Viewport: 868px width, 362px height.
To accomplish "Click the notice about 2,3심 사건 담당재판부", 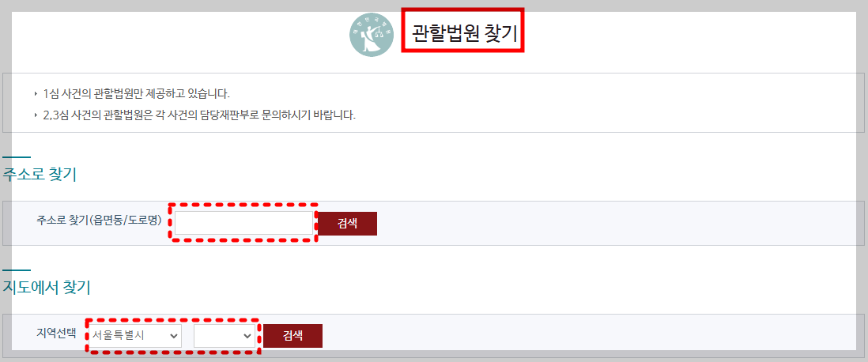I will [198, 116].
